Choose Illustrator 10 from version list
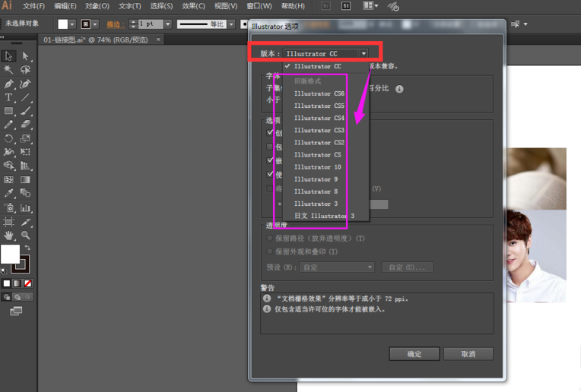 point(317,167)
